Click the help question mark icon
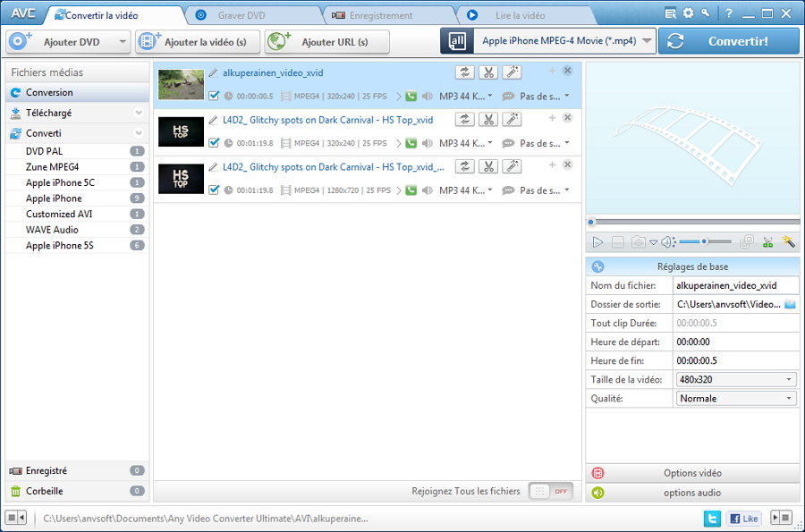Image resolution: width=805 pixels, height=532 pixels. coord(728,13)
